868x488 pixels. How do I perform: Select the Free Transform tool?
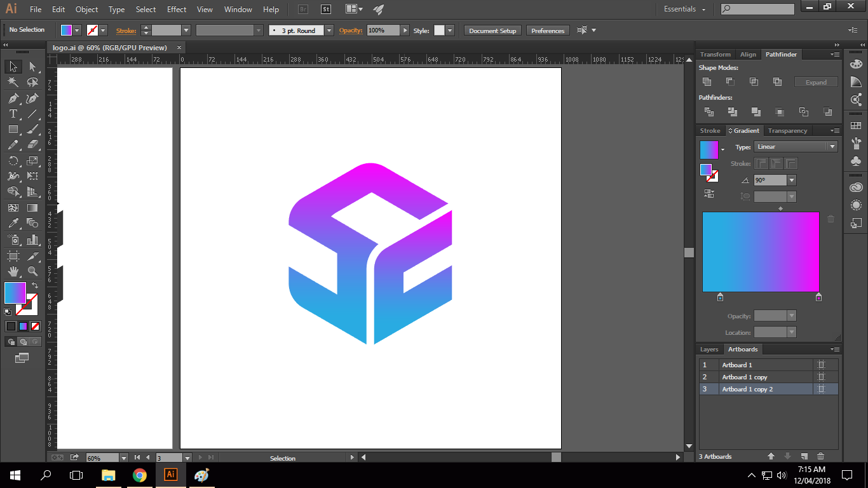tap(32, 176)
